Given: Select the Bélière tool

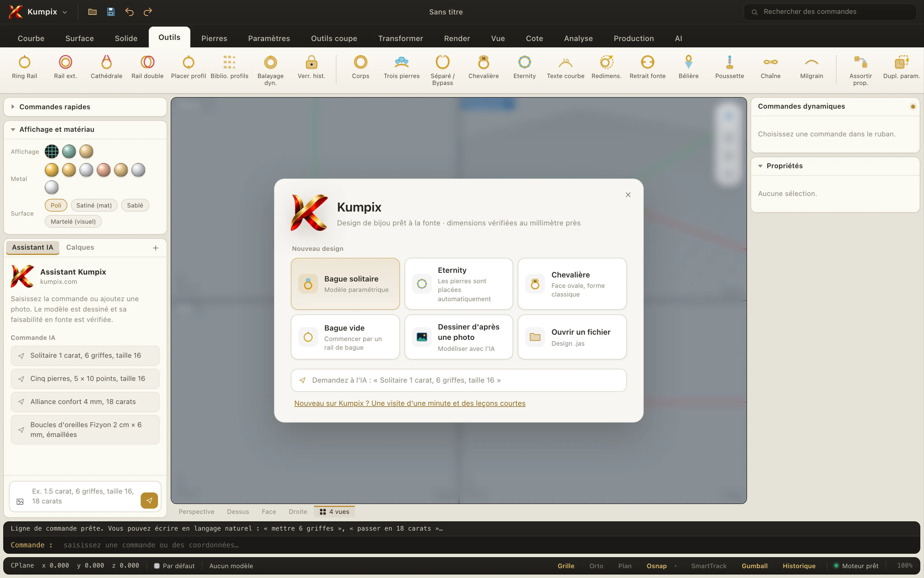Looking at the screenshot, I should 688,67.
